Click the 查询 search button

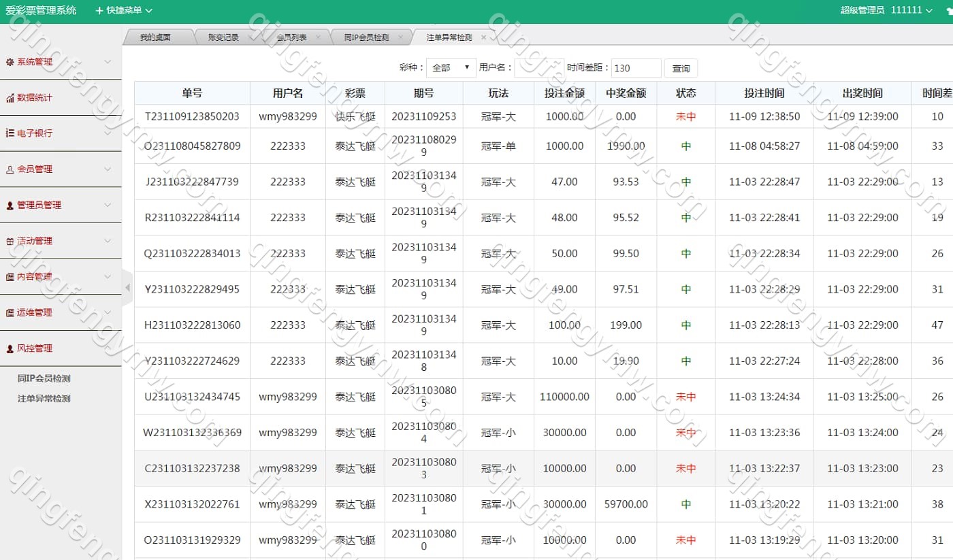pos(681,68)
